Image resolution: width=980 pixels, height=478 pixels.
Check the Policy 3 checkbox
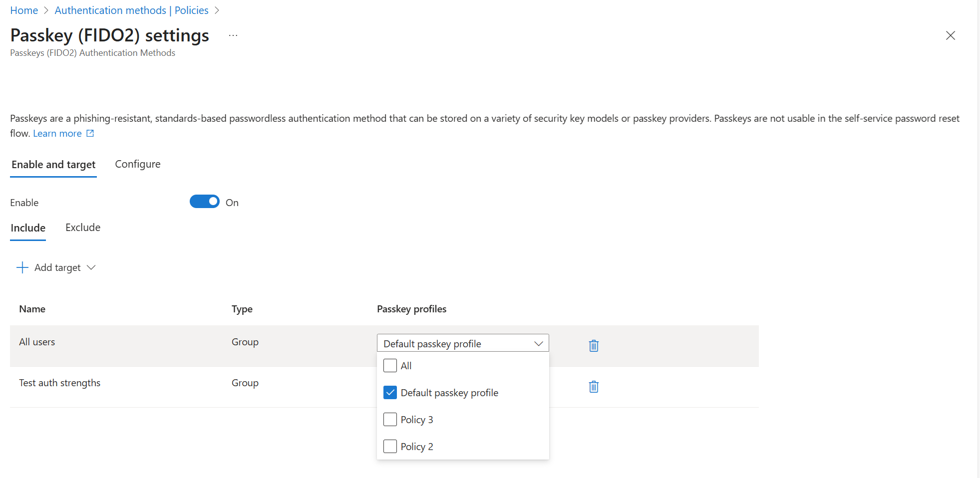pyautogui.click(x=390, y=420)
